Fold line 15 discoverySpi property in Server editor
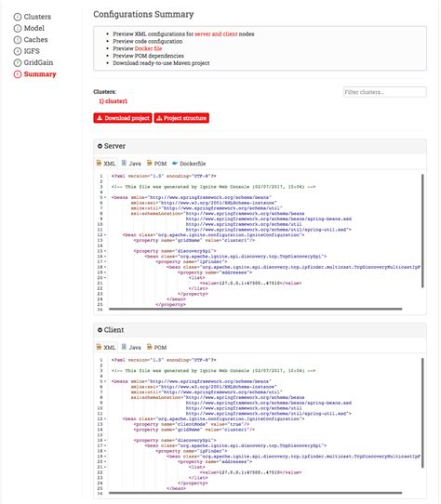Screen dimensions: 441x504 (105, 251)
